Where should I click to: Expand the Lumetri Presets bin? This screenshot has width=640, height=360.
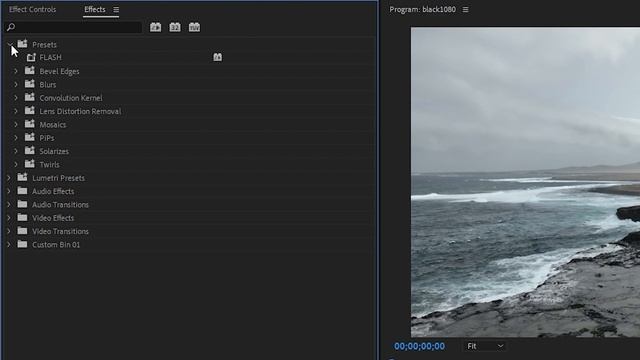(9, 178)
